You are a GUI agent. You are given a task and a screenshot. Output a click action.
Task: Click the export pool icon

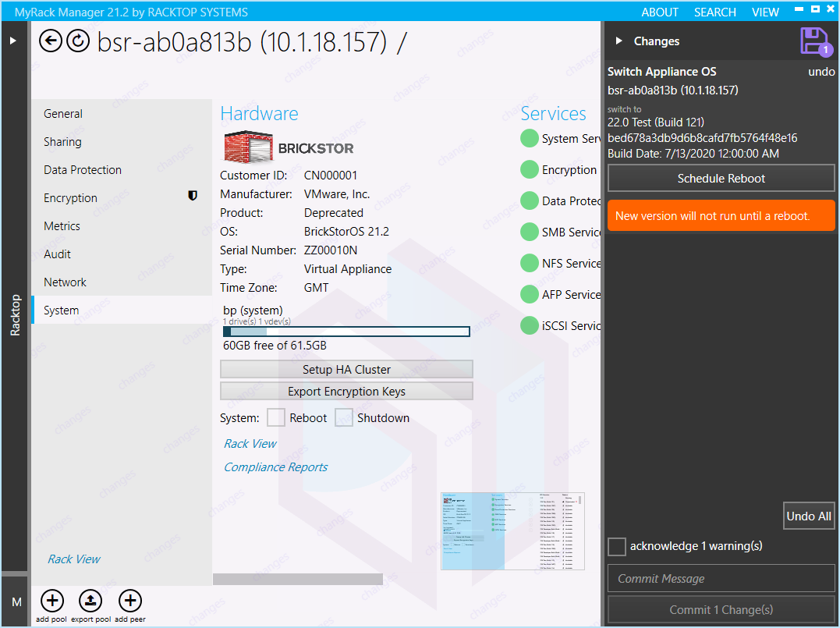pos(91,601)
